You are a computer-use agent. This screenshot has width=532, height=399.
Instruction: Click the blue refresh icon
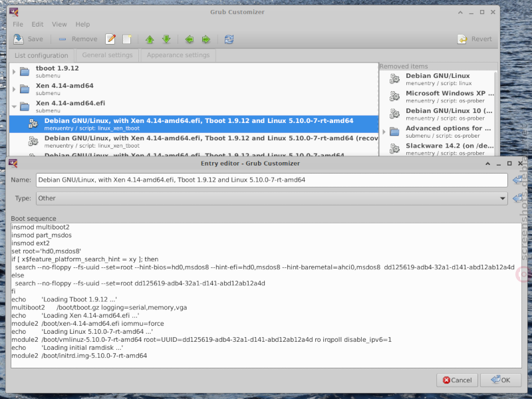pos(229,39)
